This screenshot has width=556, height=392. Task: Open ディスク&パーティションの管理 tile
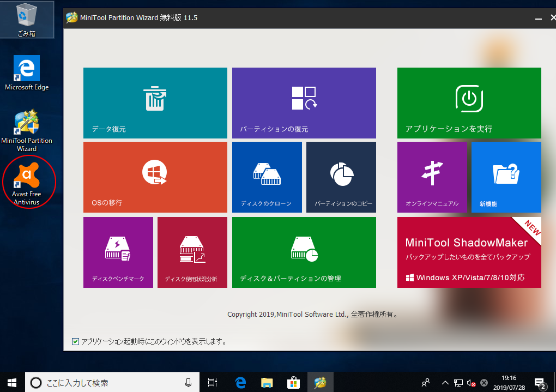pos(304,252)
